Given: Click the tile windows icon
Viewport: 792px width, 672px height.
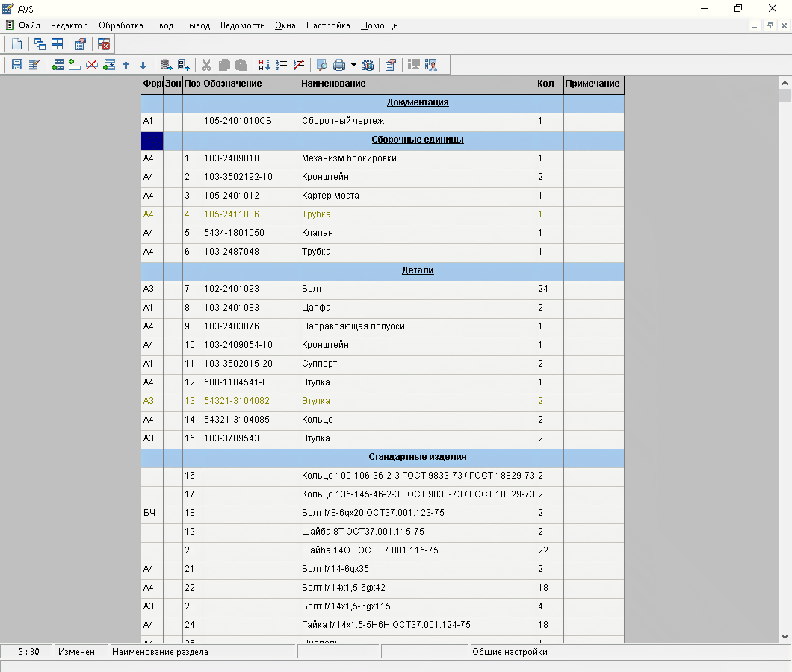Looking at the screenshot, I should click(57, 44).
